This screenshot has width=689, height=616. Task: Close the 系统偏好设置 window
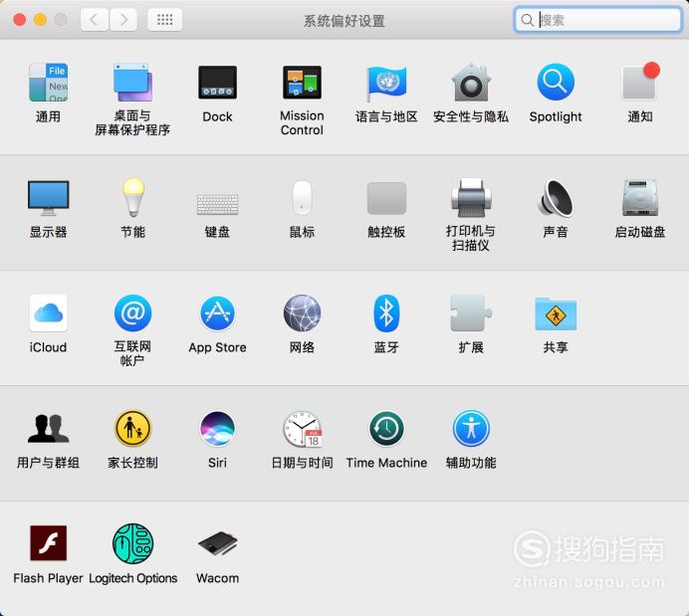pos(19,20)
